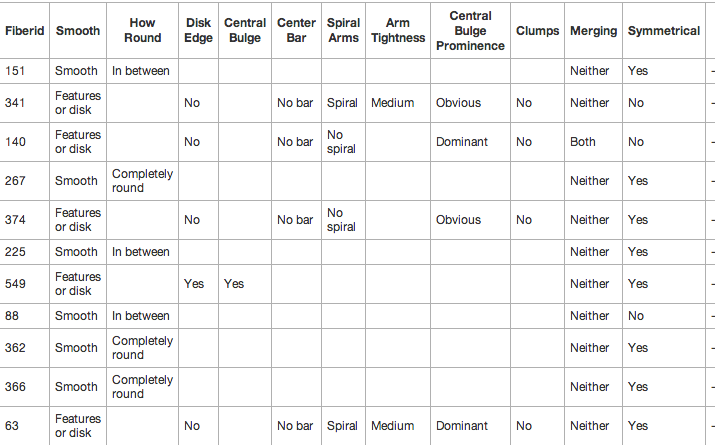Select the How Round column header
Viewport: 715px width, 445px height.
(x=142, y=31)
